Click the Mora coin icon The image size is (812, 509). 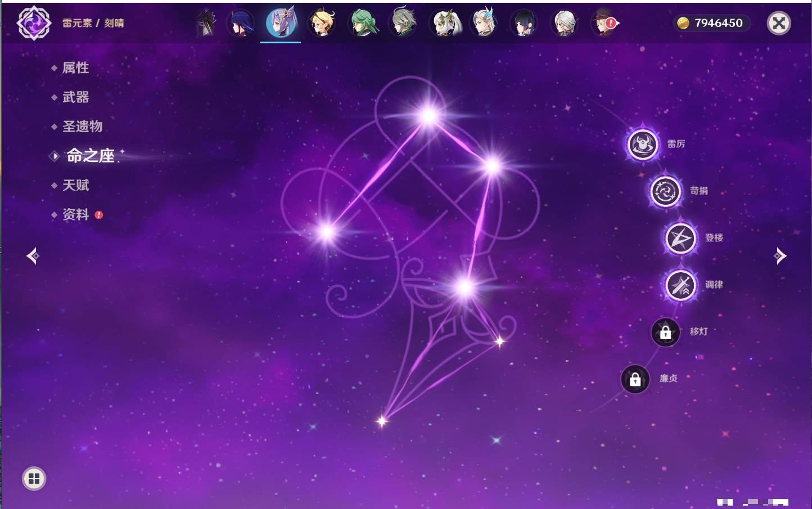[683, 23]
